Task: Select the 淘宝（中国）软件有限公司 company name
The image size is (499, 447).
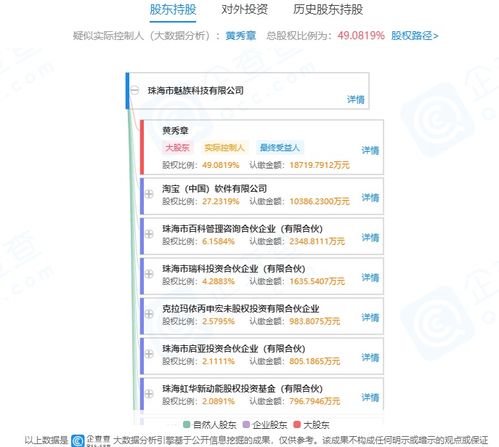Action: 214,189
